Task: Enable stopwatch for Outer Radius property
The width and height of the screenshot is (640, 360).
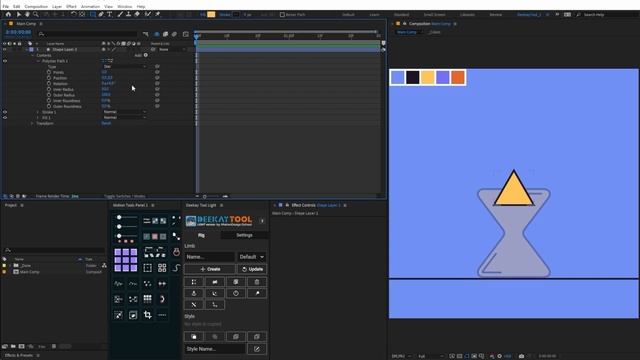Action: coord(49,95)
